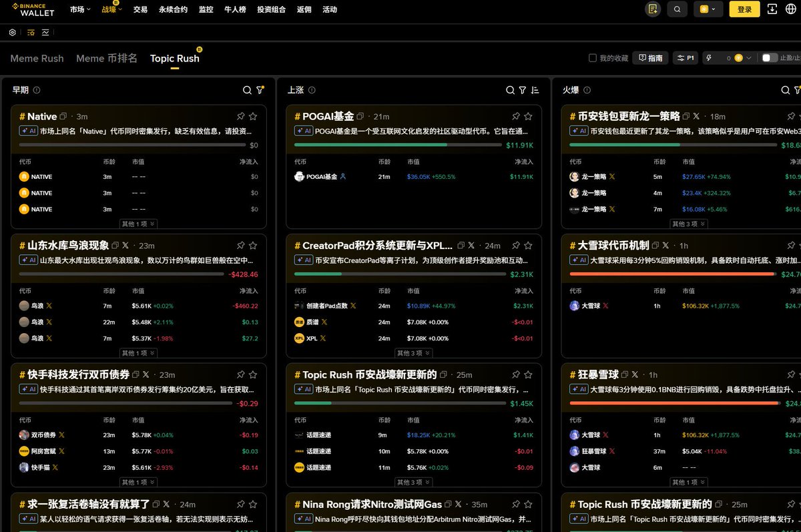
Task: Pin the 快手科技发行双币债券 card
Action: coord(240,374)
